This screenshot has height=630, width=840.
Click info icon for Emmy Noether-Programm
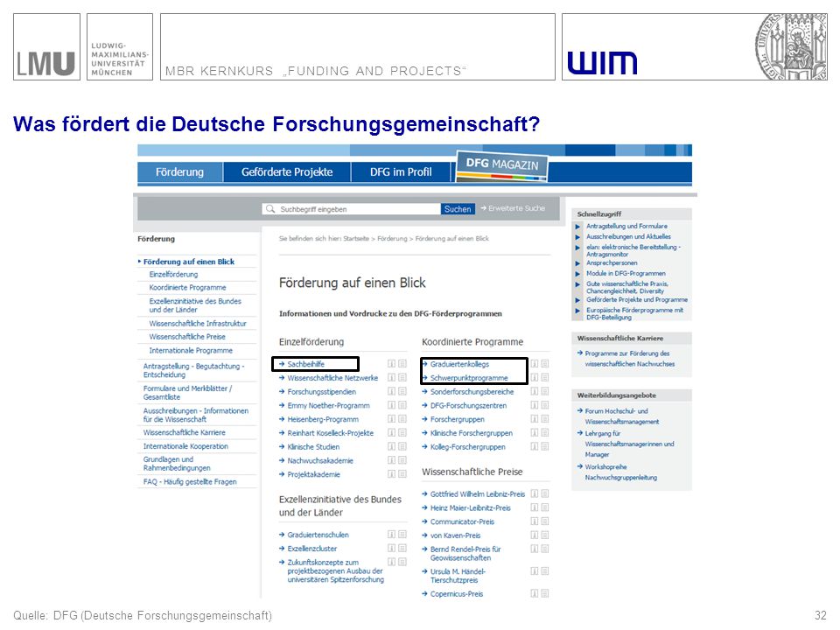[392, 405]
